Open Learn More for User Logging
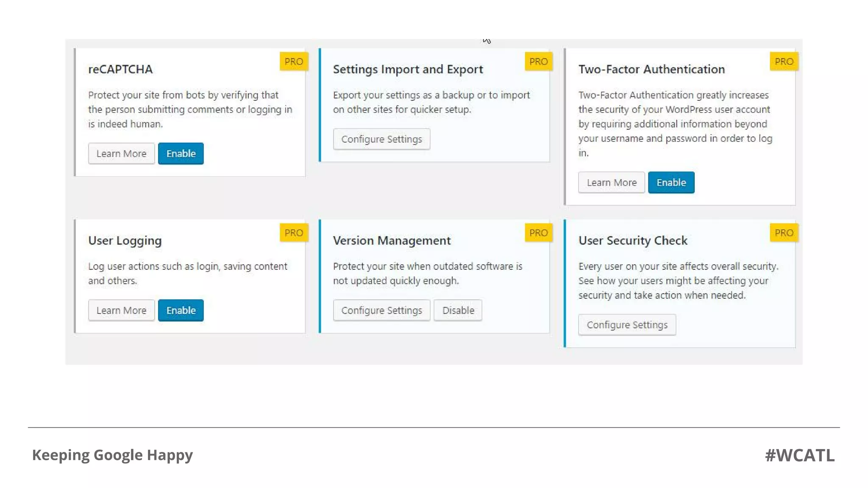 click(x=121, y=310)
